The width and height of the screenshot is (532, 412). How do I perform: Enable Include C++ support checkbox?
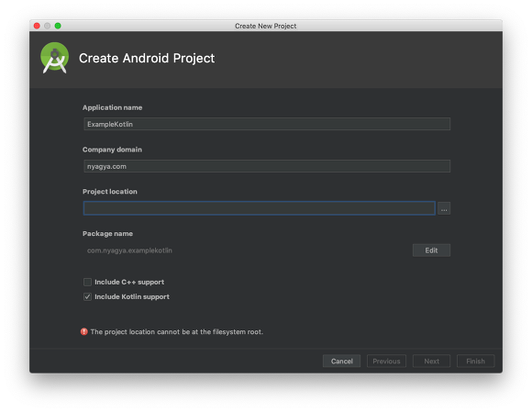[87, 282]
